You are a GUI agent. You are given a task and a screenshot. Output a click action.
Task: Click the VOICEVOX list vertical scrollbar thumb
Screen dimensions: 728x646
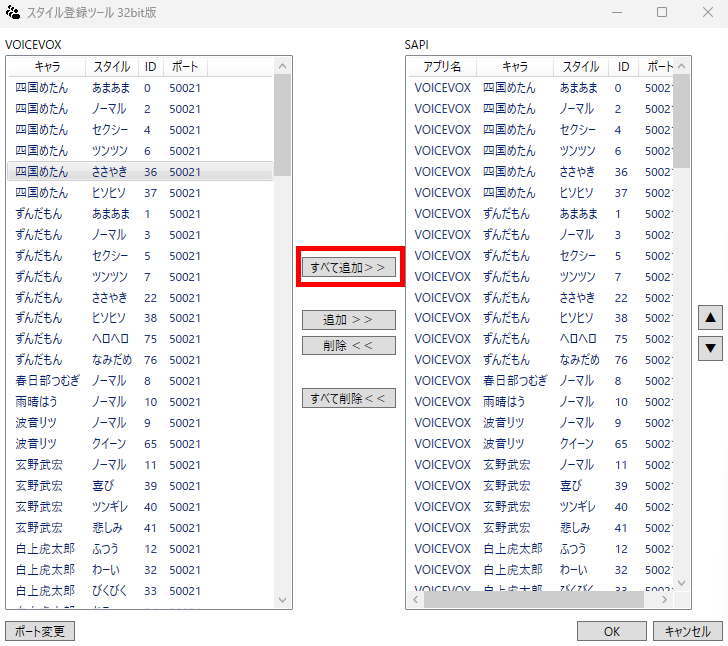(282, 125)
